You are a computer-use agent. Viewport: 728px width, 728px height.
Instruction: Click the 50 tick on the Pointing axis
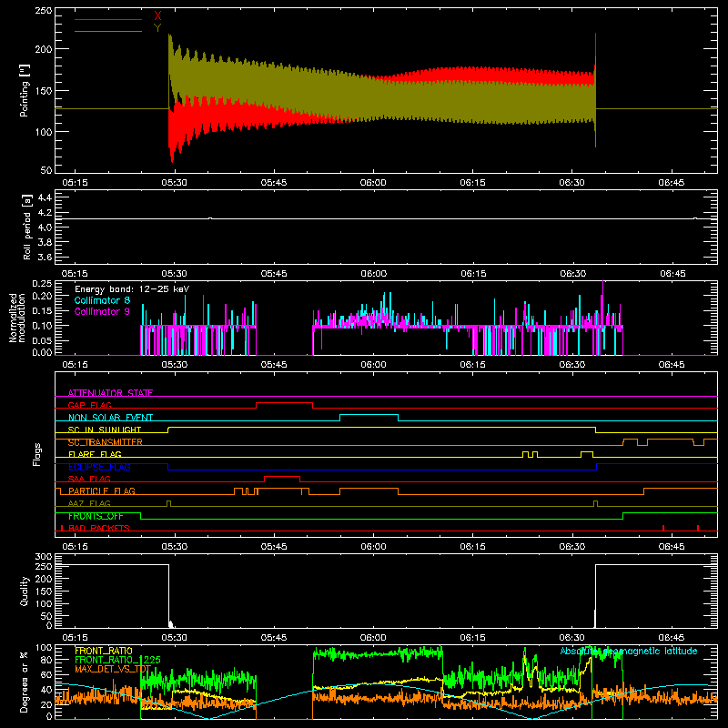[46, 170]
